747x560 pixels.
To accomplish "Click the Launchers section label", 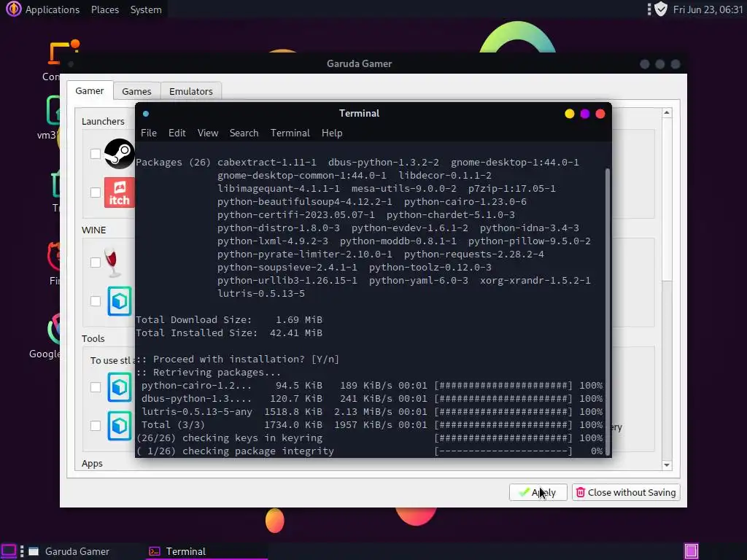I will (103, 122).
